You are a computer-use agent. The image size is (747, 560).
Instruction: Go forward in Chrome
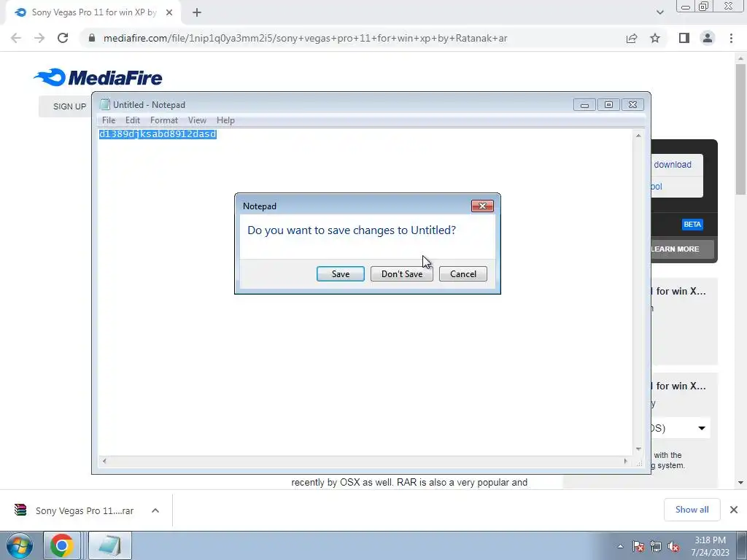tap(39, 38)
